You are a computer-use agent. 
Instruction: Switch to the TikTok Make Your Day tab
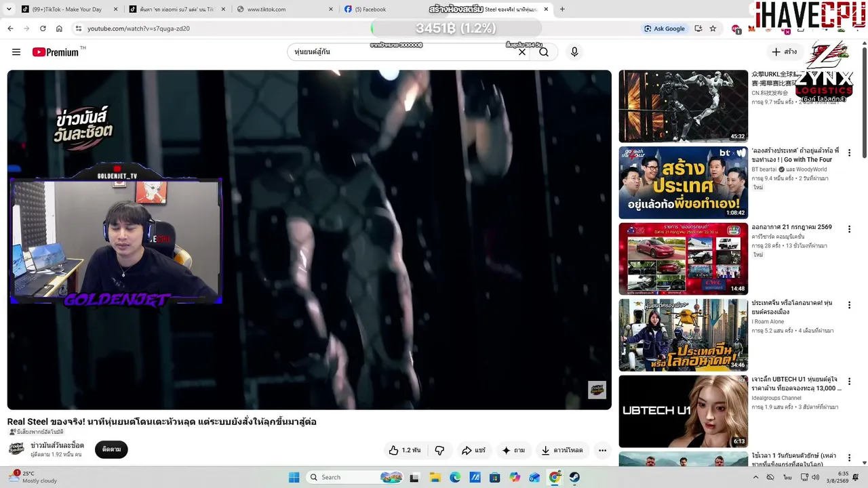point(70,9)
